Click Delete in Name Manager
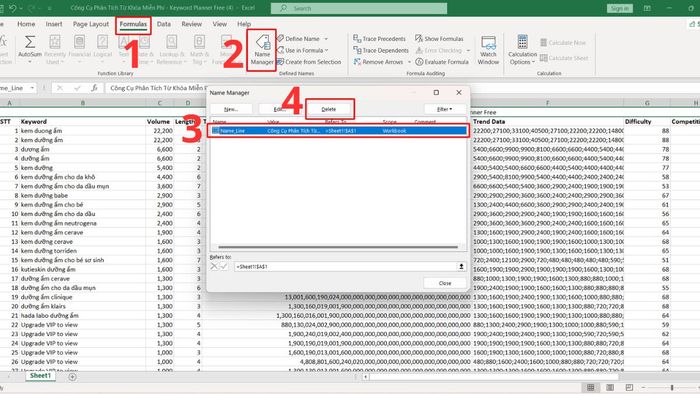700x394 pixels. (329, 109)
